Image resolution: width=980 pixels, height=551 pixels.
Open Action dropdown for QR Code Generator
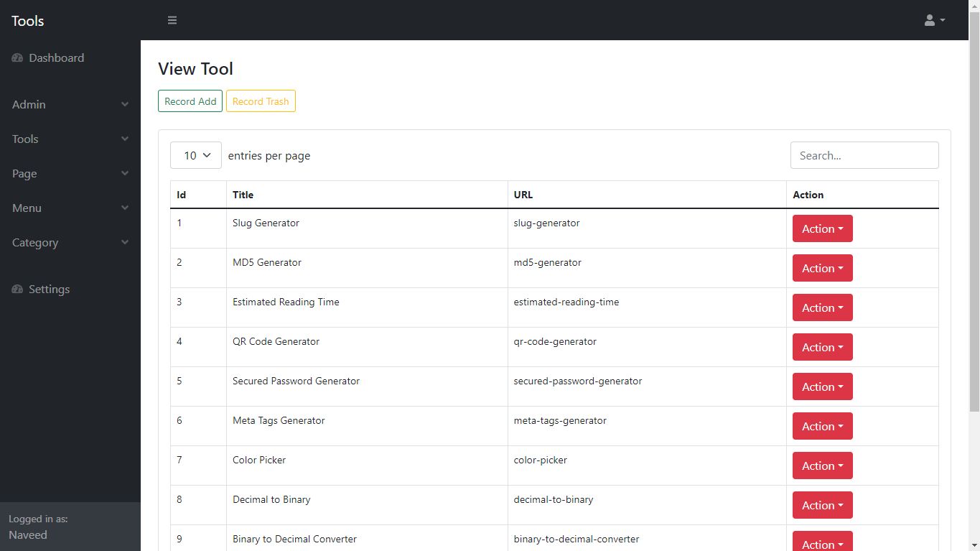point(822,347)
